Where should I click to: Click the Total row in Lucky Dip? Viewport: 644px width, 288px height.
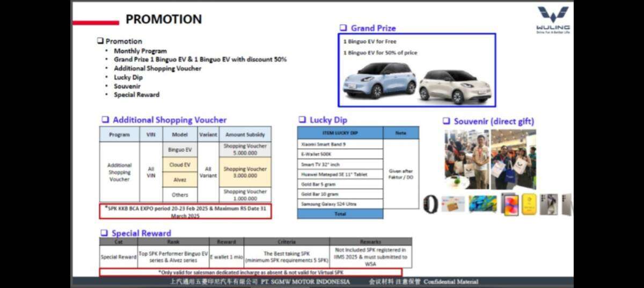[340, 213]
